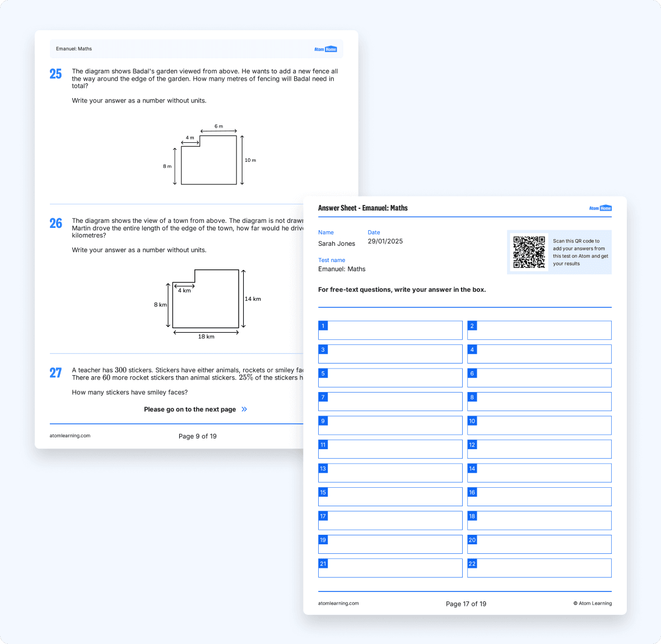Click the Sarah Jones name field
The width and height of the screenshot is (661, 644).
pos(337,244)
